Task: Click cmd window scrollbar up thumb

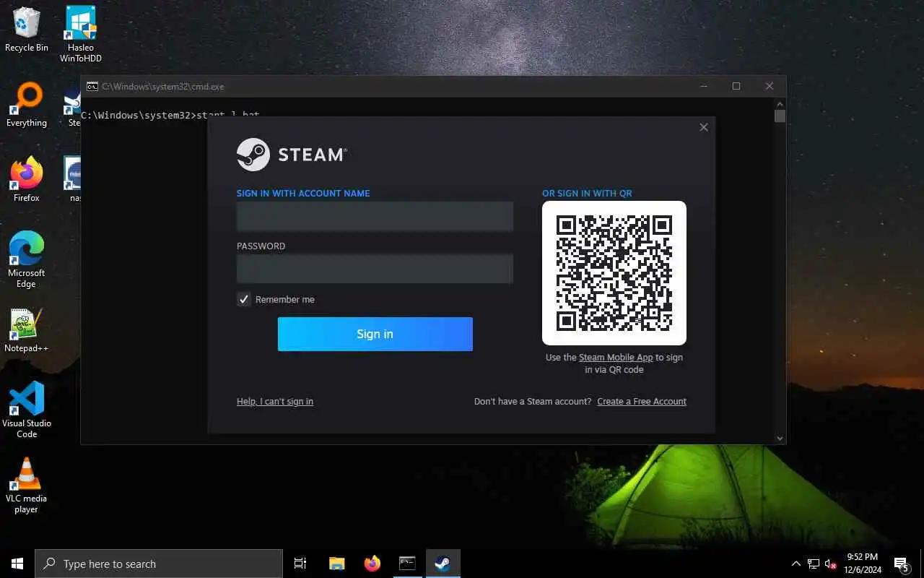Action: tap(780, 116)
